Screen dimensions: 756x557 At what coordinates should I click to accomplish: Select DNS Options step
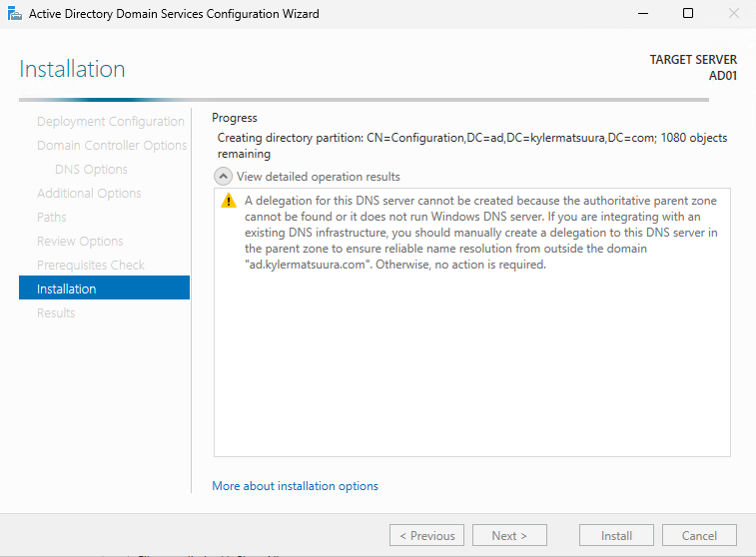pyautogui.click(x=91, y=169)
